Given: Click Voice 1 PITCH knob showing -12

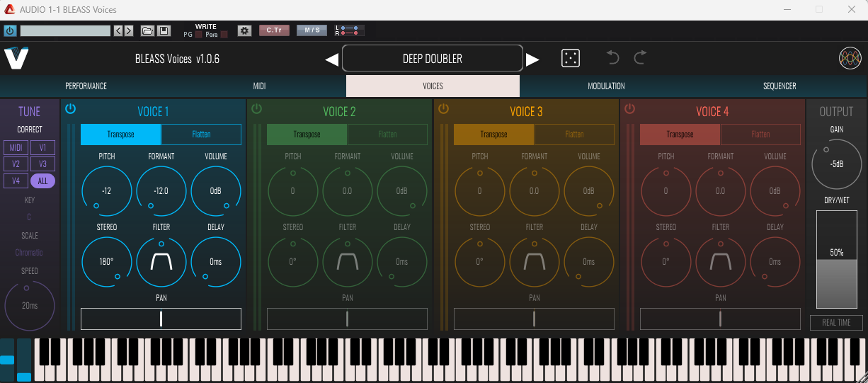Looking at the screenshot, I should pos(106,191).
